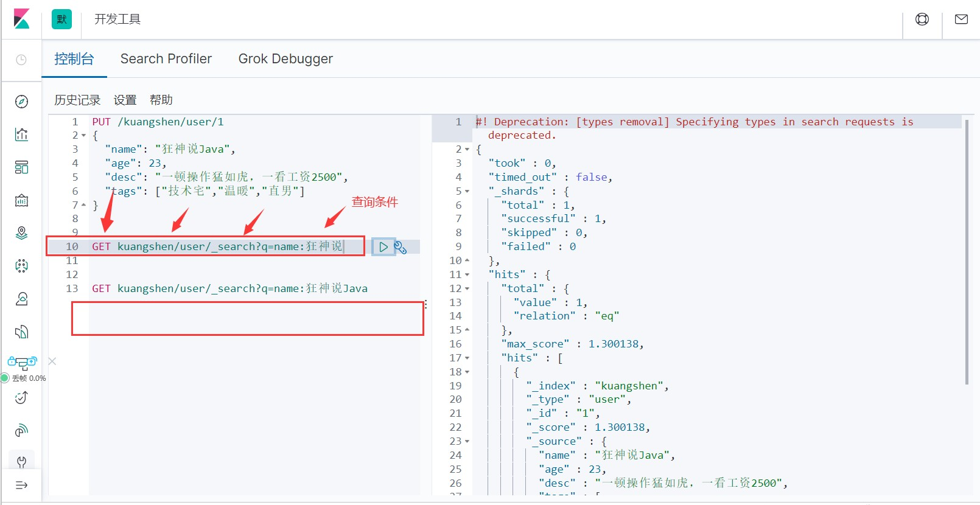Image resolution: width=980 pixels, height=505 pixels.
Task: Open the Dev Tools wrench in sidebar
Action: pos(21,462)
